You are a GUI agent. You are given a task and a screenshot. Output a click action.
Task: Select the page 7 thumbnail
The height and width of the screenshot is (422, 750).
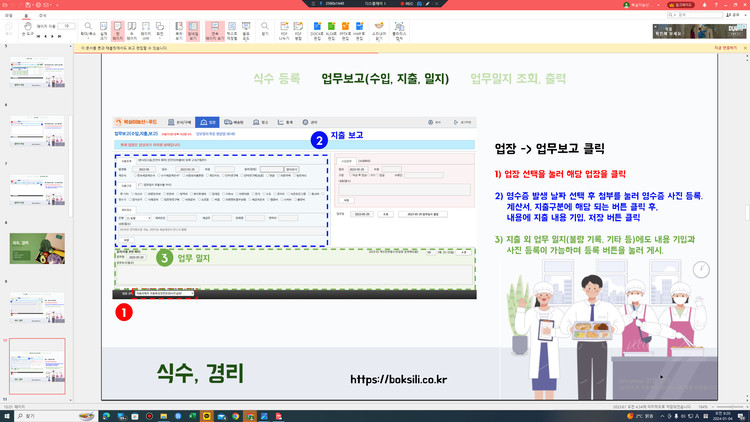click(x=37, y=190)
